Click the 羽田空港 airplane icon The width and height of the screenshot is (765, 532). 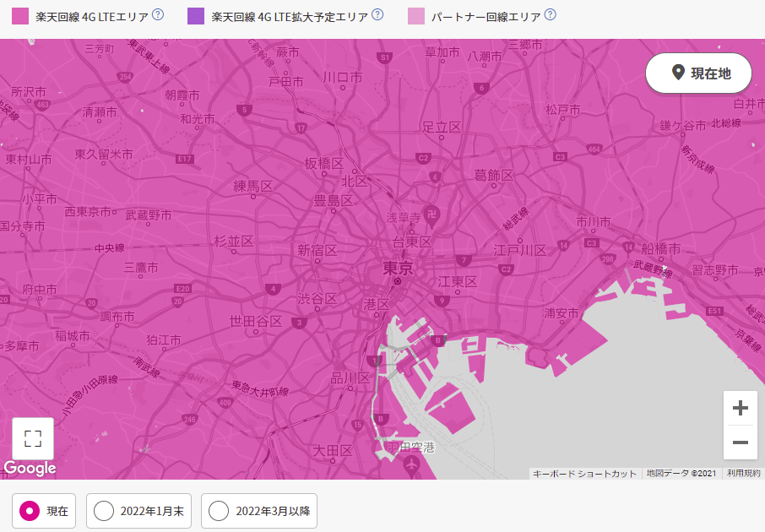412,464
